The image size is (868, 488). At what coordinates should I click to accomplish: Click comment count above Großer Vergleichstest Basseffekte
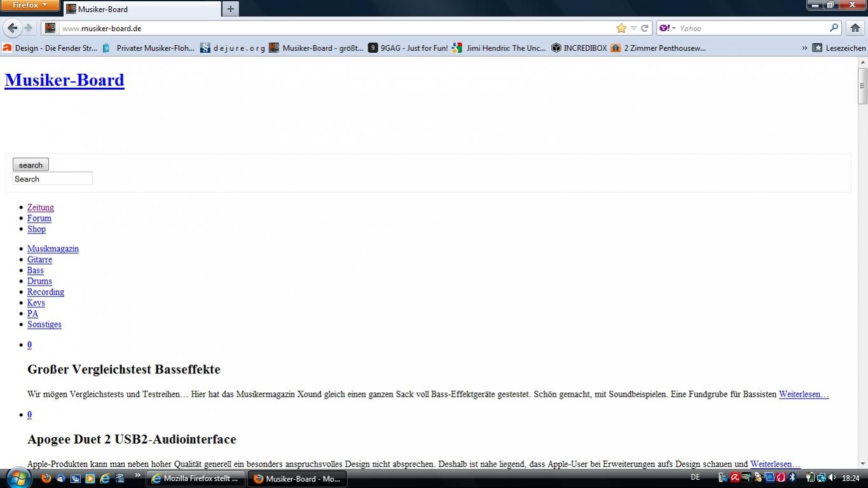[x=29, y=345]
